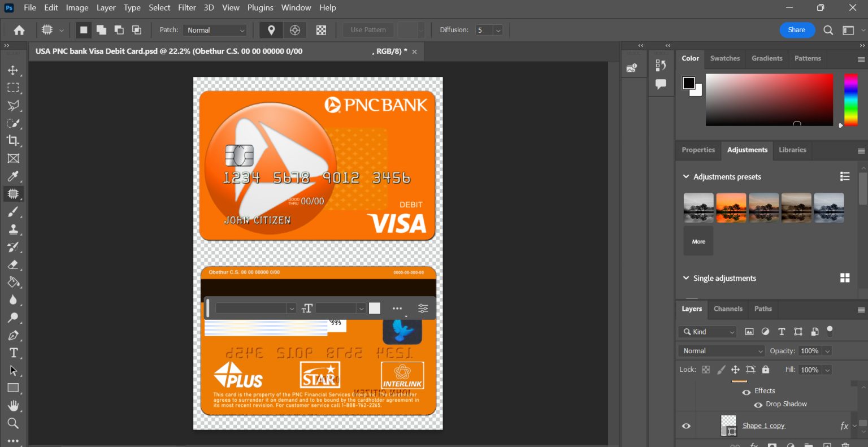Viewport: 868px width, 447px height.
Task: Select the Rectangle shape tool
Action: coord(13,388)
